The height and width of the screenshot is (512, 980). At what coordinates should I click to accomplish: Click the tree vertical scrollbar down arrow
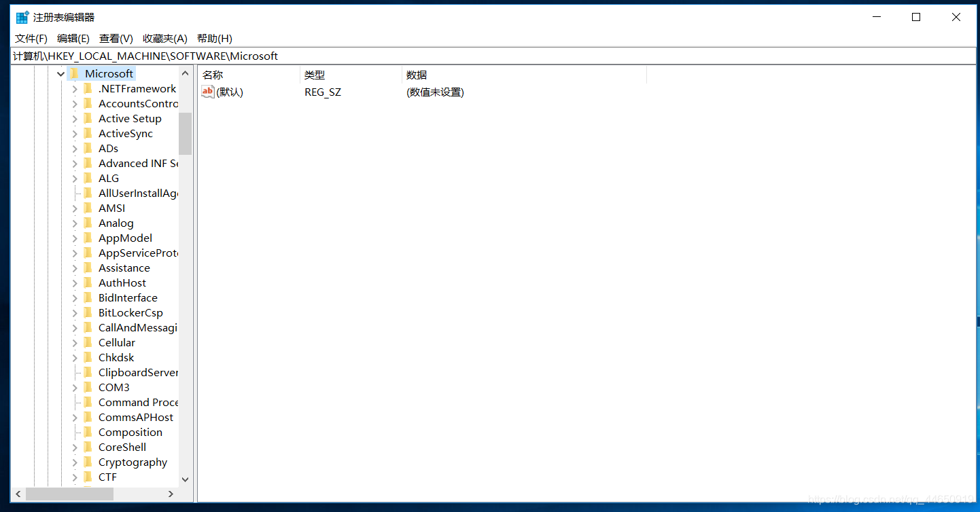point(186,479)
